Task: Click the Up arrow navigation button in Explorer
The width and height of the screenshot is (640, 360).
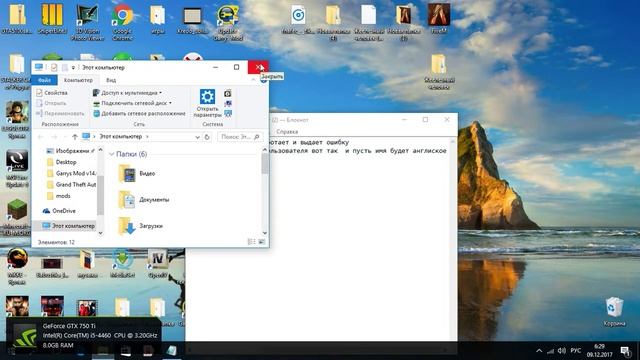Action: 74,137
